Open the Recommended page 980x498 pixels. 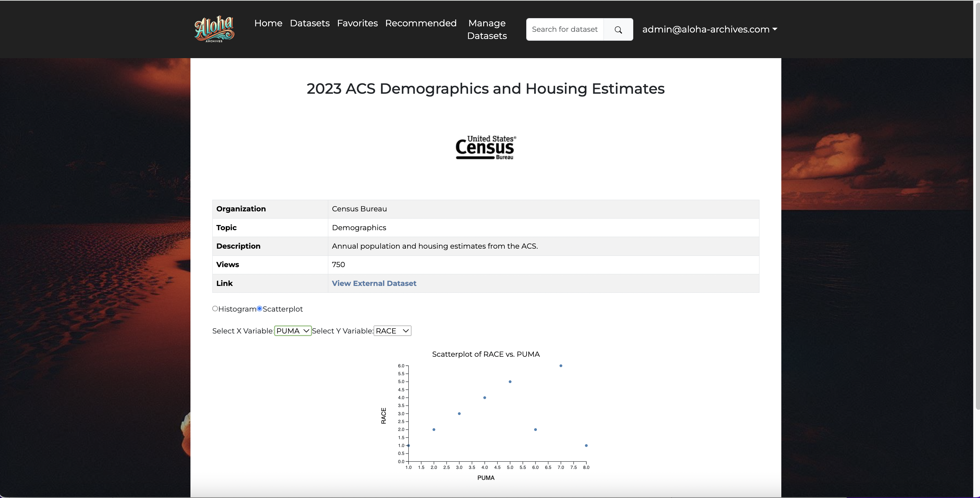(x=421, y=23)
